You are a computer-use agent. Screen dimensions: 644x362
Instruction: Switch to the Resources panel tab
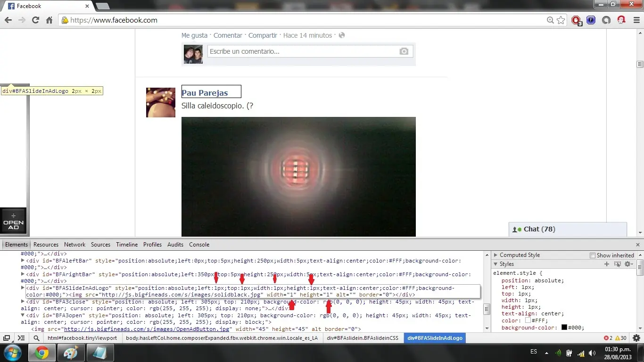pos(46,245)
